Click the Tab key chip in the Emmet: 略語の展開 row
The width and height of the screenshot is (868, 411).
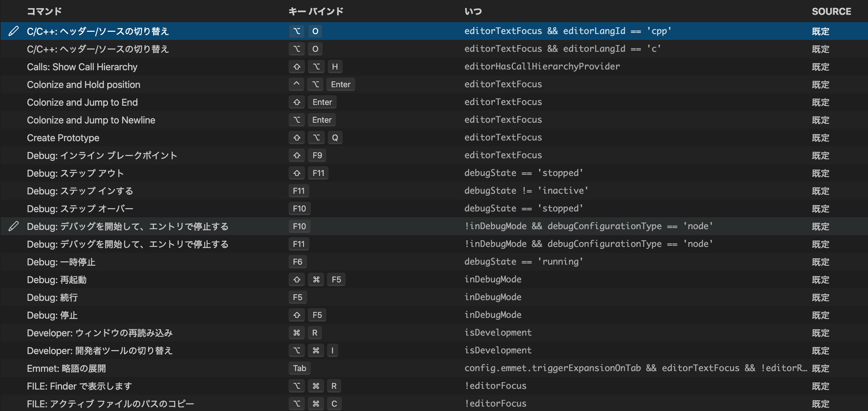[x=299, y=368]
